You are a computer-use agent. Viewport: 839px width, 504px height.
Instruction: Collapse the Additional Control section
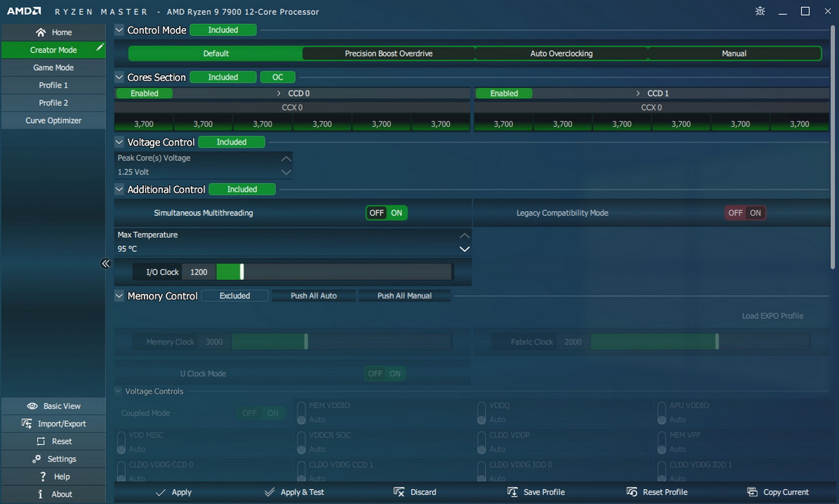119,189
